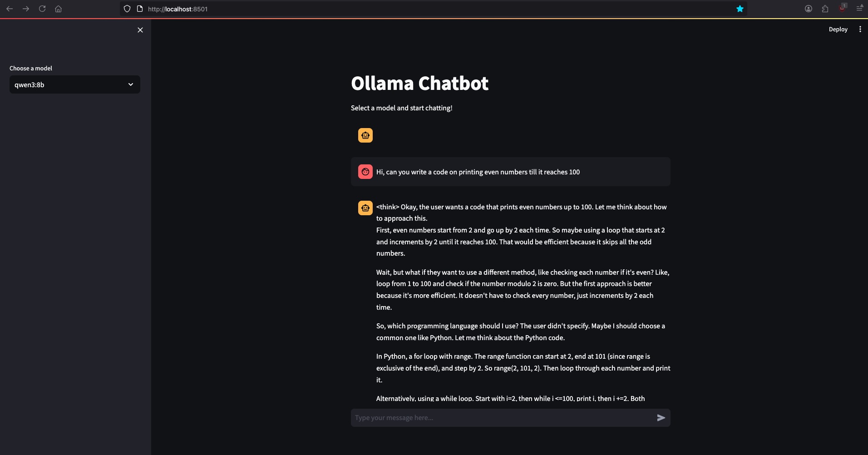
Task: Open the Firefox application hamburger menu
Action: [859, 9]
